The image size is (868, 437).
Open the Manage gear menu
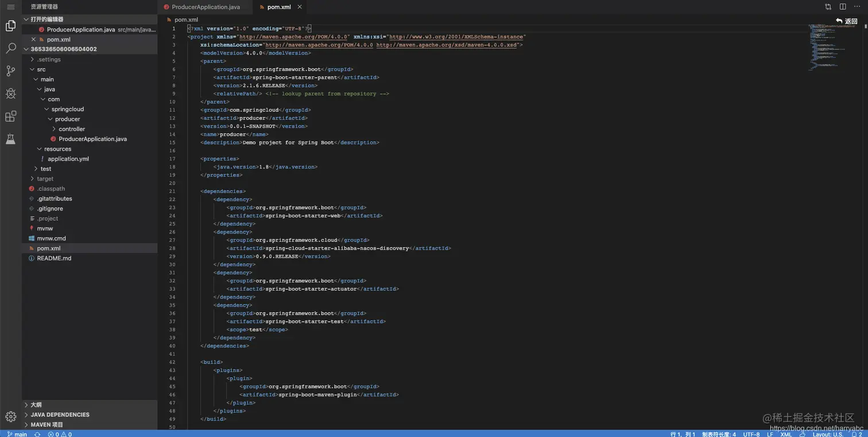[10, 417]
